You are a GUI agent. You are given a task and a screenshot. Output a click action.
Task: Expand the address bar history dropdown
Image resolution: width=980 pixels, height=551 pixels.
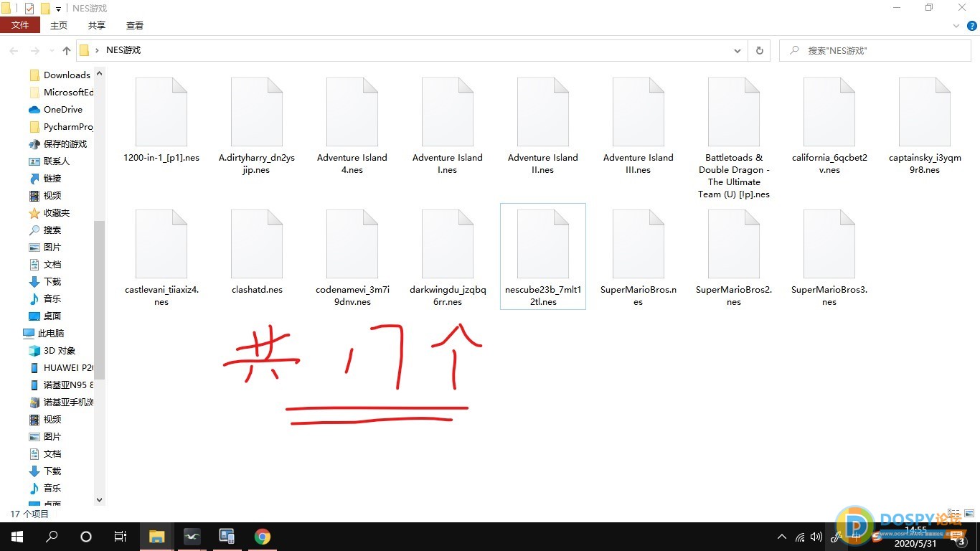point(738,51)
